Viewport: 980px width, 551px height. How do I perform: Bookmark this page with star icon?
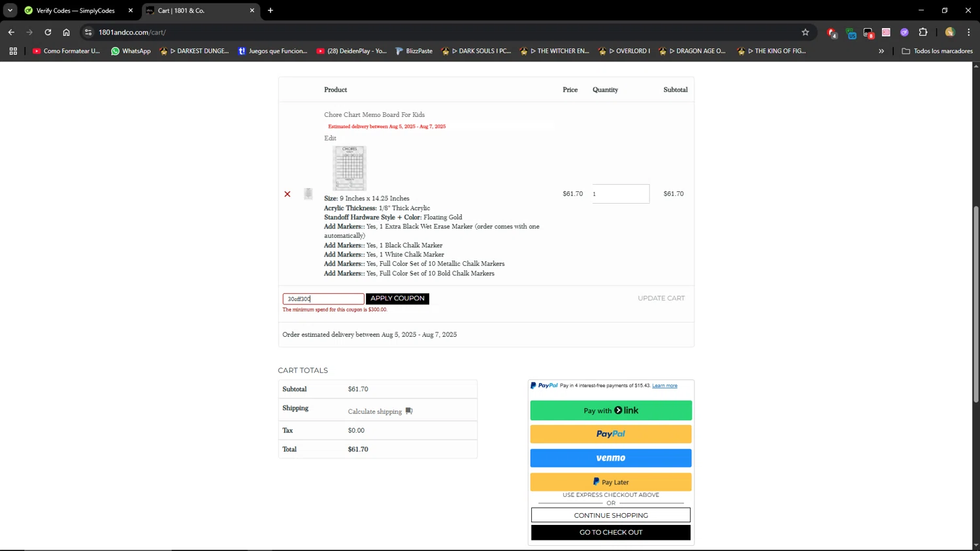pos(805,32)
